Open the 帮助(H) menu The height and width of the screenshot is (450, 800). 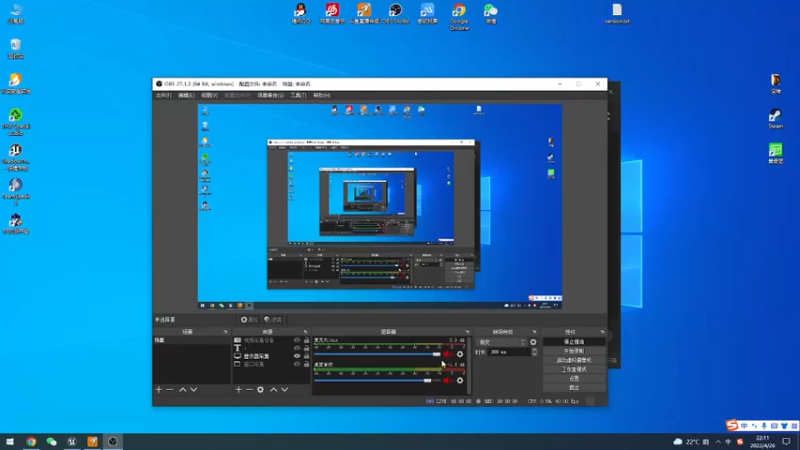[x=321, y=95]
